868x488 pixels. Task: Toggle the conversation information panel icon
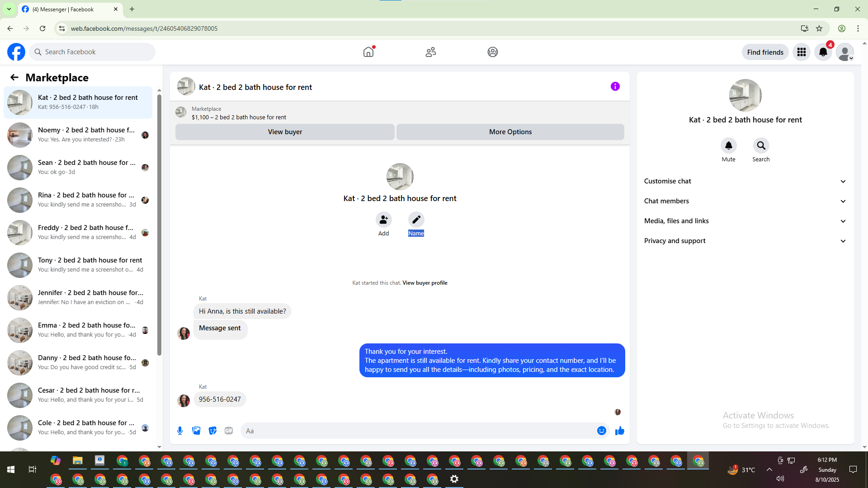[615, 86]
